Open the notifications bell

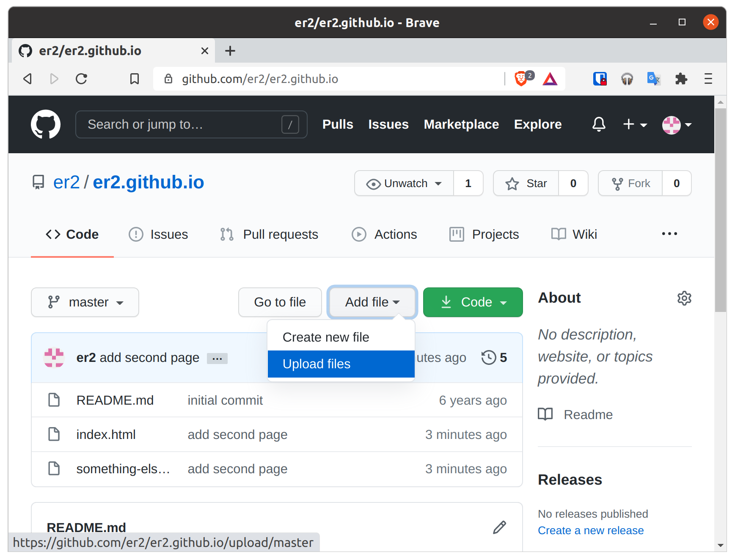click(599, 124)
